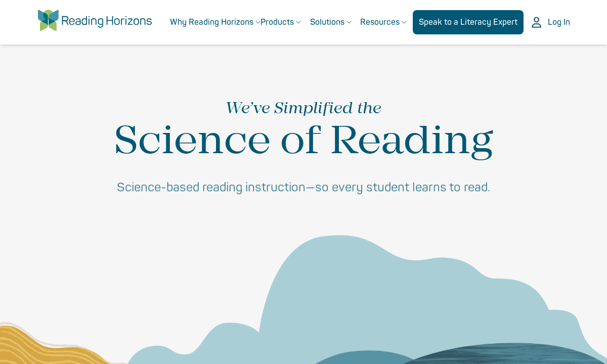The width and height of the screenshot is (607, 364).
Task: Click the Log In link
Action: [x=559, y=22]
